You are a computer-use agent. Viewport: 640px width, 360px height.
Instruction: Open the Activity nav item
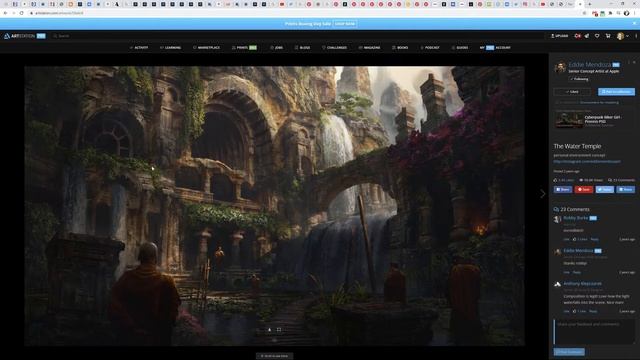point(139,48)
